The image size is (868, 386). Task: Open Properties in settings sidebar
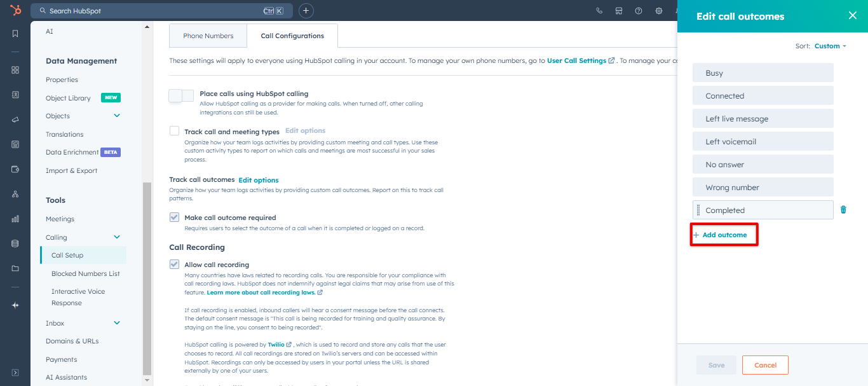coord(62,79)
